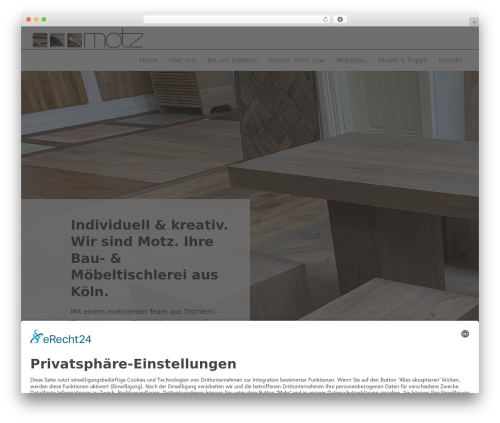Click the Privatsphäre-Einstellungen heading
This screenshot has width=500, height=423.
click(x=133, y=364)
